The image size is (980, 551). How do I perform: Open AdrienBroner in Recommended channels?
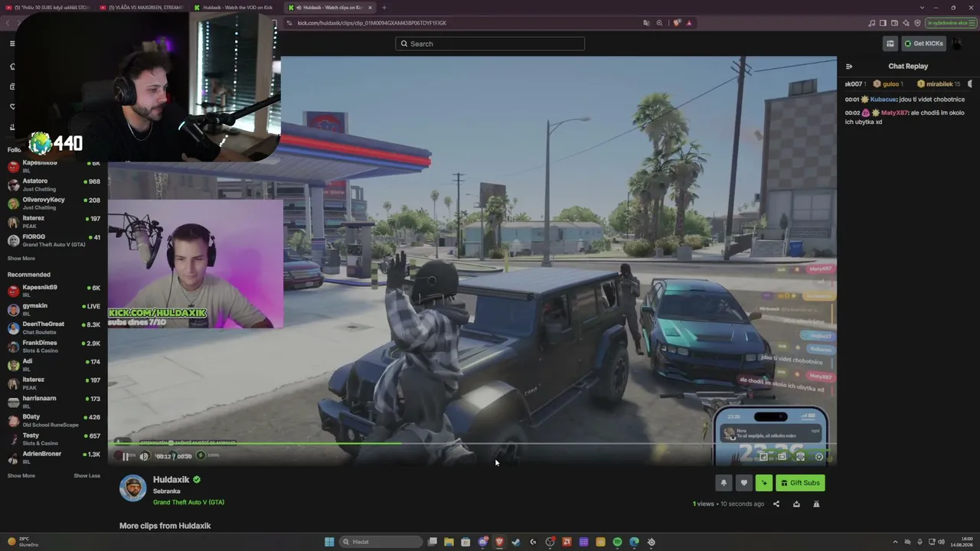(54, 457)
